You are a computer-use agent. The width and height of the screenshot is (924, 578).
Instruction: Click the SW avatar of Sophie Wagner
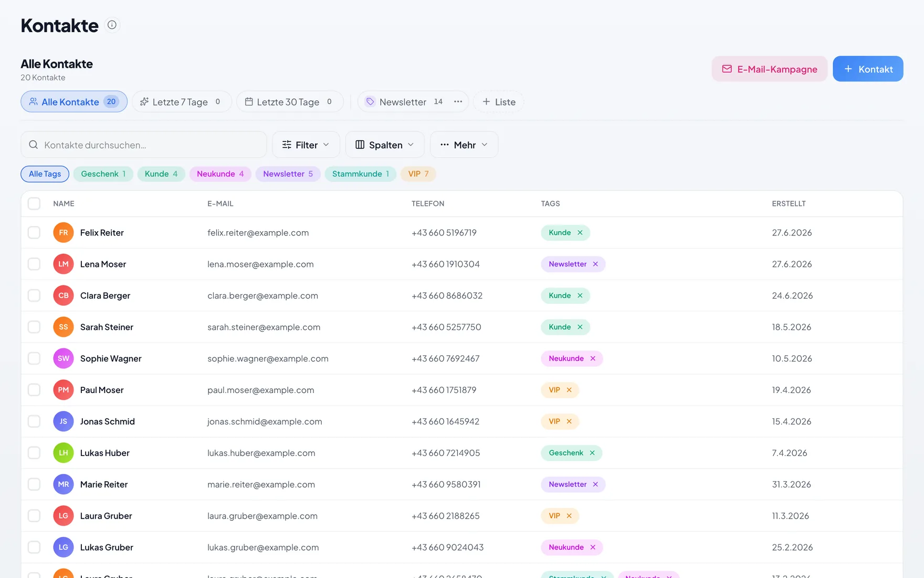pyautogui.click(x=64, y=358)
